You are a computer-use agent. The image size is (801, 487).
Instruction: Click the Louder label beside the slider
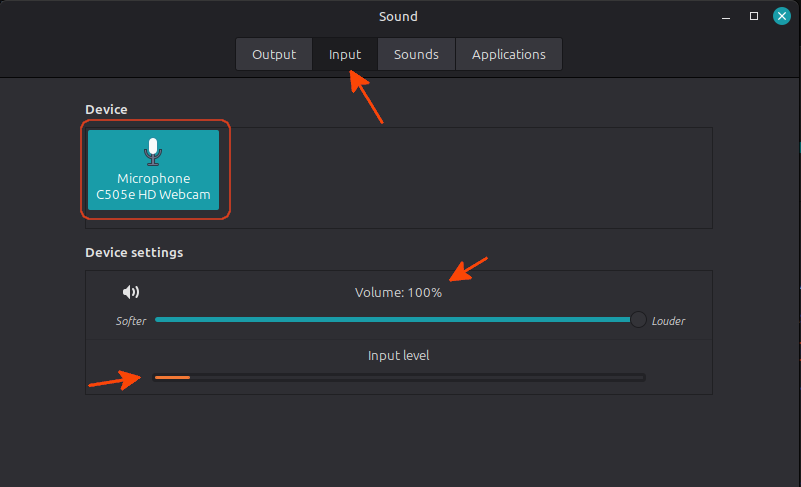[668, 321]
